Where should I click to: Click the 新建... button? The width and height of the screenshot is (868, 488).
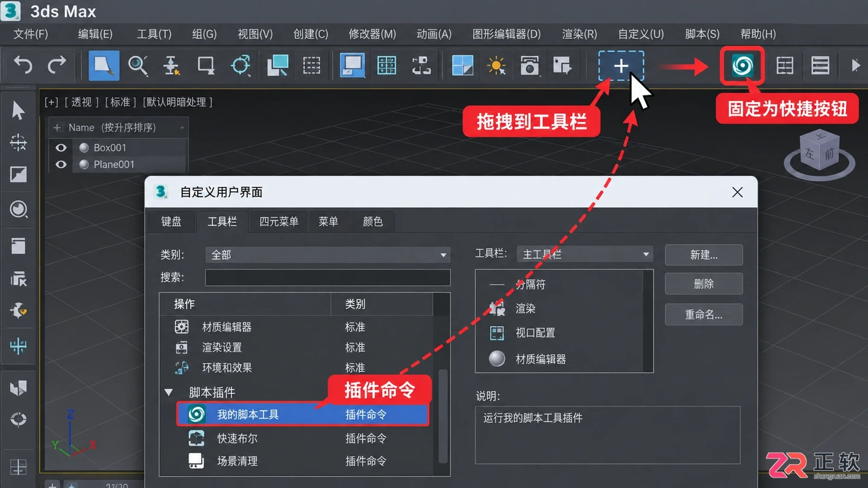pos(703,255)
